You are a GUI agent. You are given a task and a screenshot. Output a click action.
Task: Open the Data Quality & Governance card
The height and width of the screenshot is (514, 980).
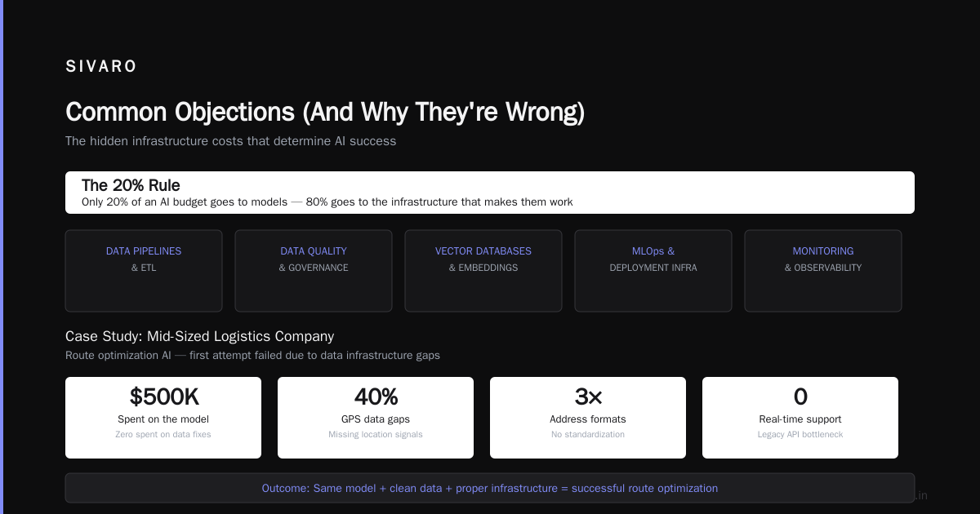pyautogui.click(x=314, y=271)
